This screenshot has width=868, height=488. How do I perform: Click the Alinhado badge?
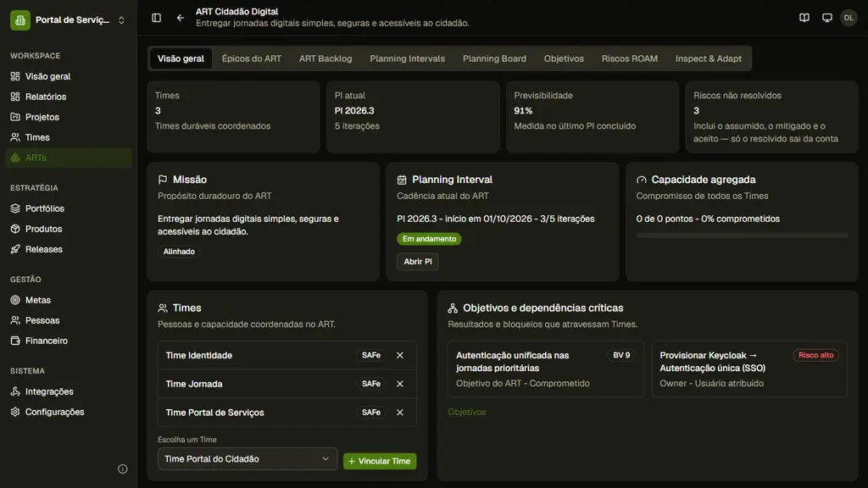179,252
